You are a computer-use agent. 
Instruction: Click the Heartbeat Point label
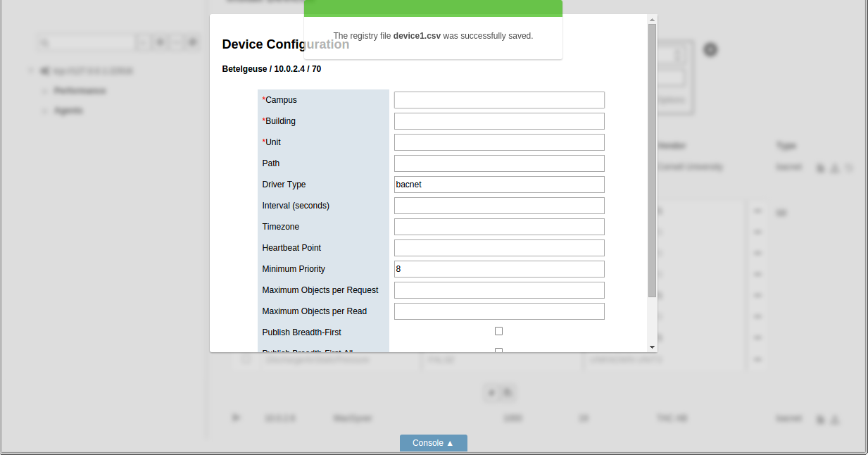291,248
